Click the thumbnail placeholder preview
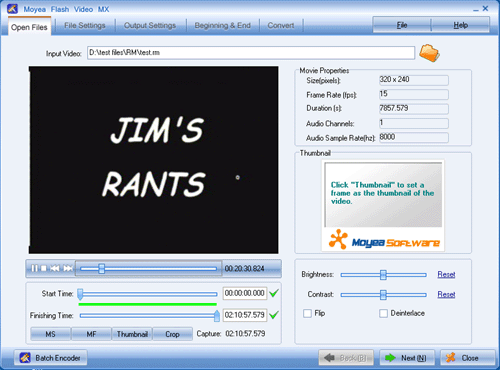The width and height of the screenshot is (500, 370). pos(383,195)
